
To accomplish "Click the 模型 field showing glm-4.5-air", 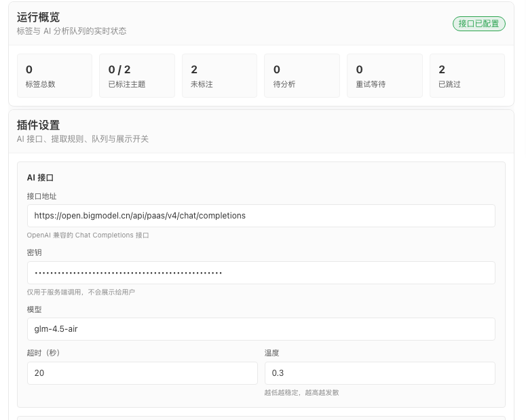I will click(261, 329).
